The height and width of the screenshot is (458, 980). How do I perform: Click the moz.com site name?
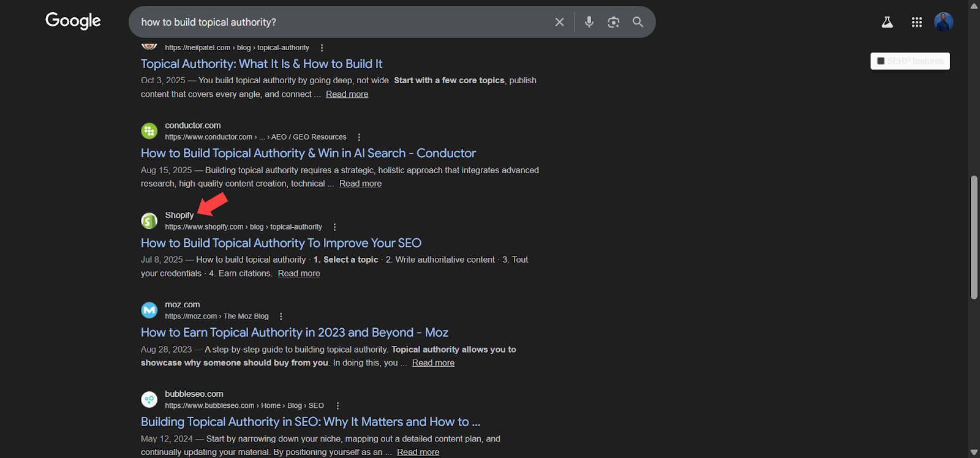tap(183, 304)
